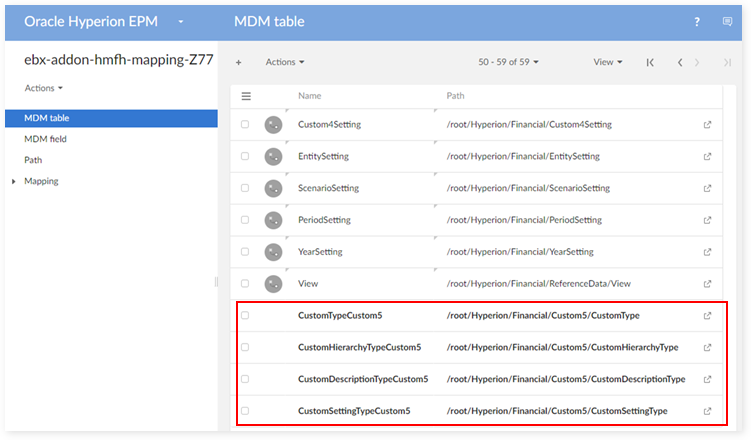
Task: Click the plus icon to add a record
Action: click(x=239, y=62)
